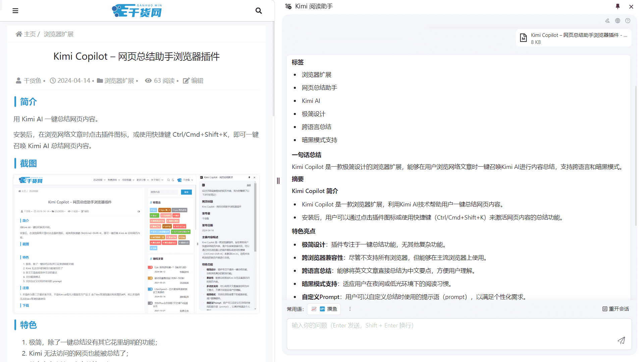
Task: Click the 2024-04-14 date text
Action: pyautogui.click(x=74, y=81)
